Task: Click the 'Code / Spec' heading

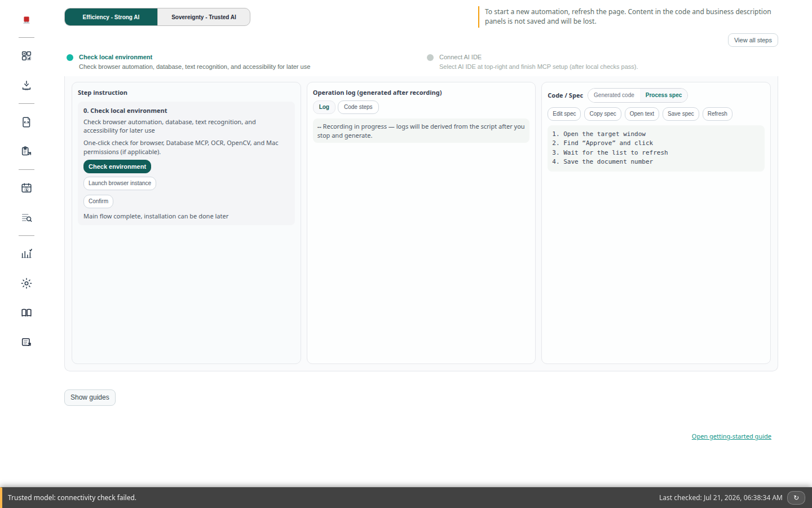Action: [x=565, y=95]
